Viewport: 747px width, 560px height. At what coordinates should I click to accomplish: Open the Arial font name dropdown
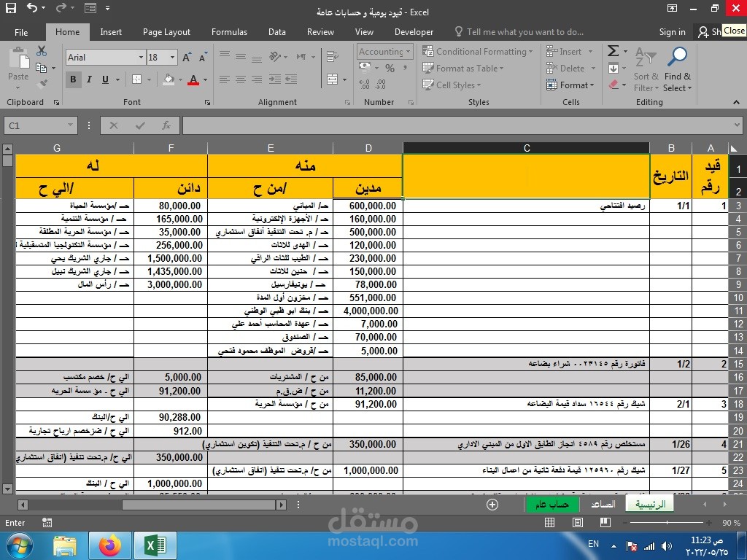pyautogui.click(x=141, y=58)
